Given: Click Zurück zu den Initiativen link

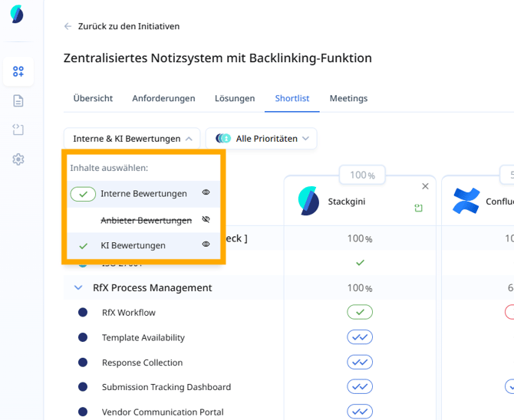Looking at the screenshot, I should point(128,26).
